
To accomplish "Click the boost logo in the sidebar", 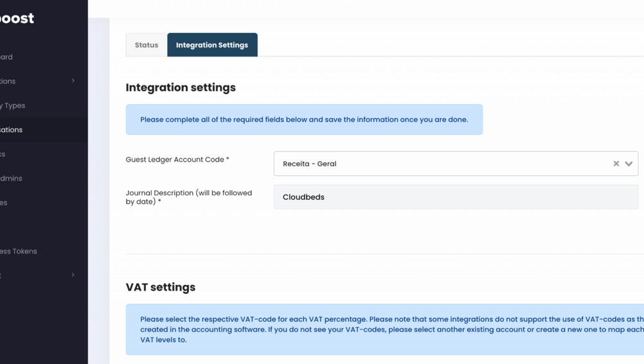I will pyautogui.click(x=17, y=19).
